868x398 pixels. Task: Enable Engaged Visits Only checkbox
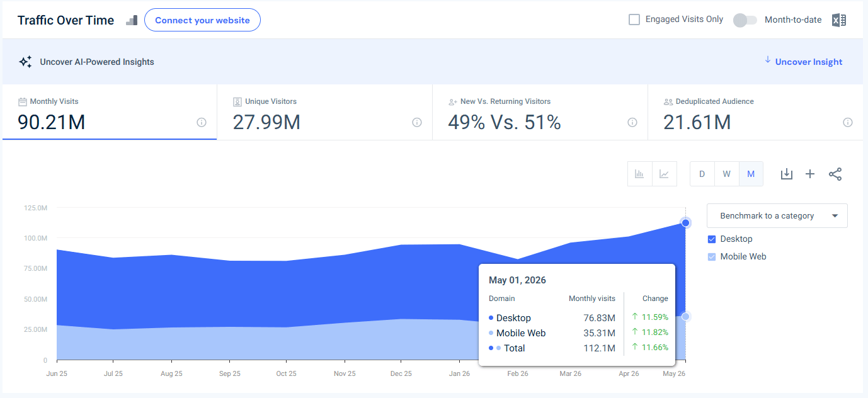click(634, 20)
